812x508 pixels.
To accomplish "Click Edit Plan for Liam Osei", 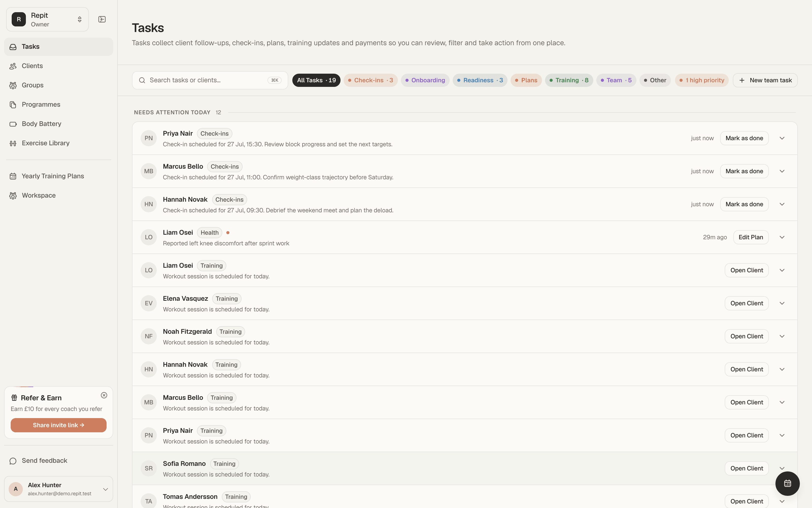I will [751, 237].
